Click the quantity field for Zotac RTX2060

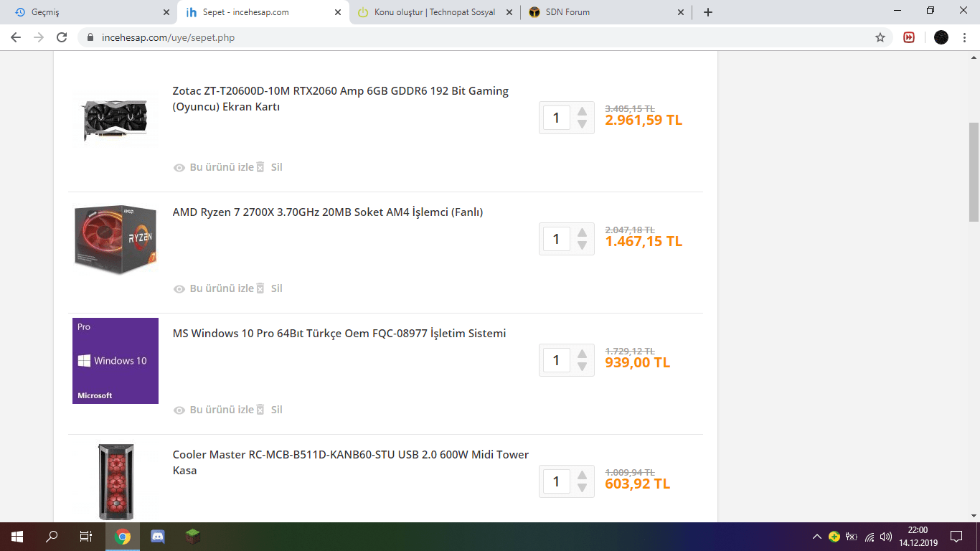pyautogui.click(x=557, y=118)
